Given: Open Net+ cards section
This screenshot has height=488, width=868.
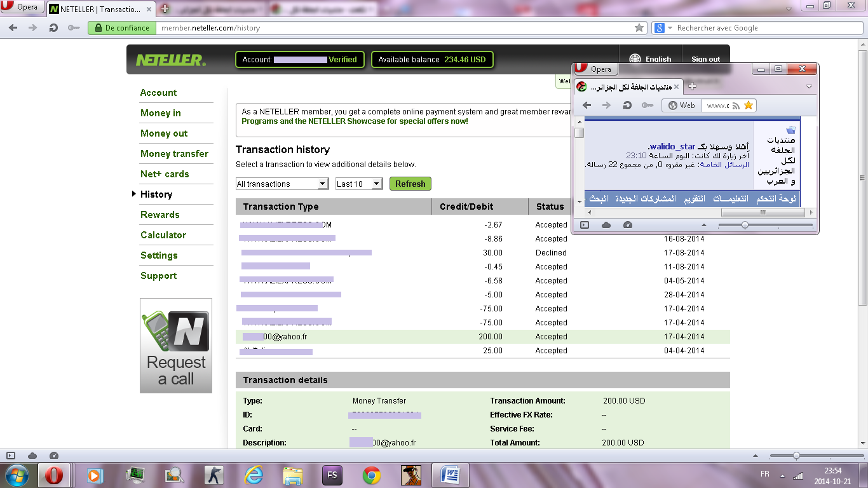Looking at the screenshot, I should point(165,174).
